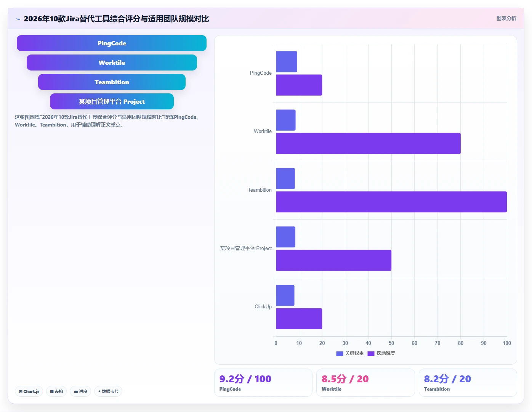Click the 30 tick on the x-axis
This screenshot has height=412, width=532.
tap(345, 343)
